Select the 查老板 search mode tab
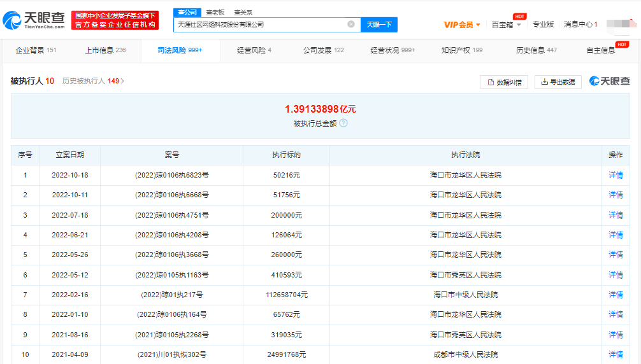Screen dimensions: 641x364 (x=214, y=12)
